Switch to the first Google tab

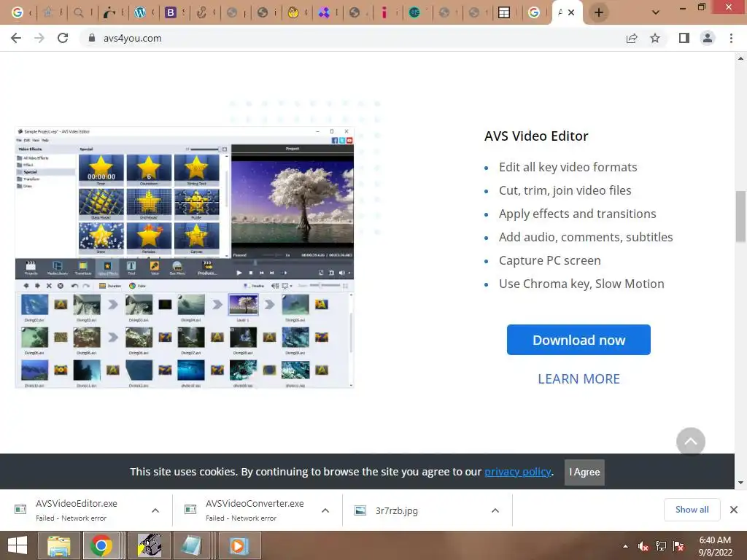coord(18,13)
